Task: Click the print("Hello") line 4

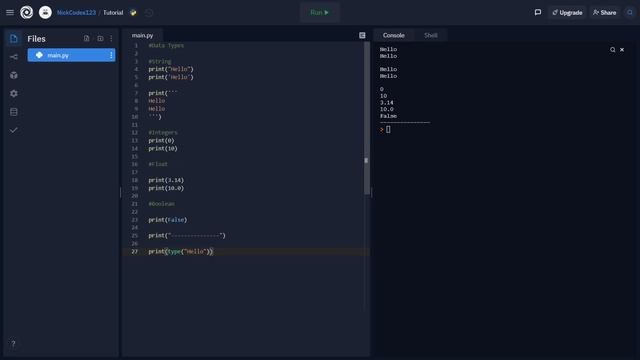Action: pos(171,69)
